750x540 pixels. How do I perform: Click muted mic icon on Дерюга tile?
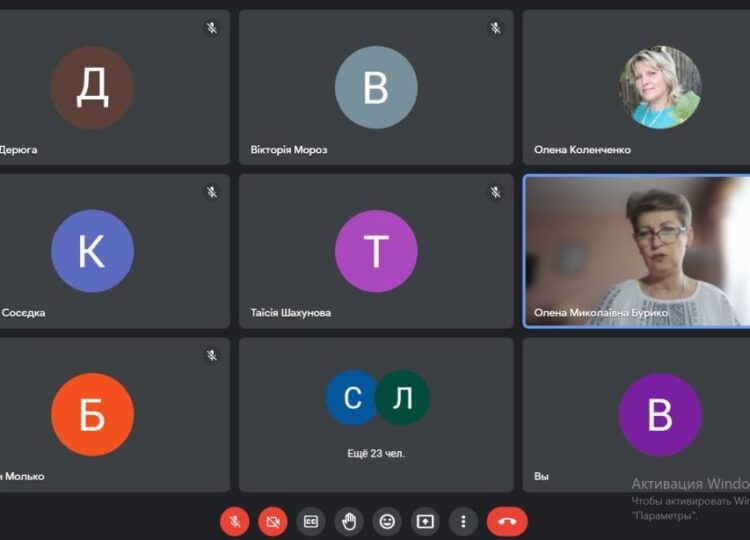click(212, 28)
